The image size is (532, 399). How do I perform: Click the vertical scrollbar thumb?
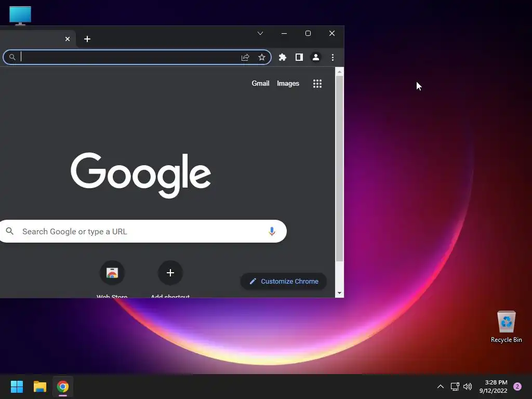[x=339, y=169]
